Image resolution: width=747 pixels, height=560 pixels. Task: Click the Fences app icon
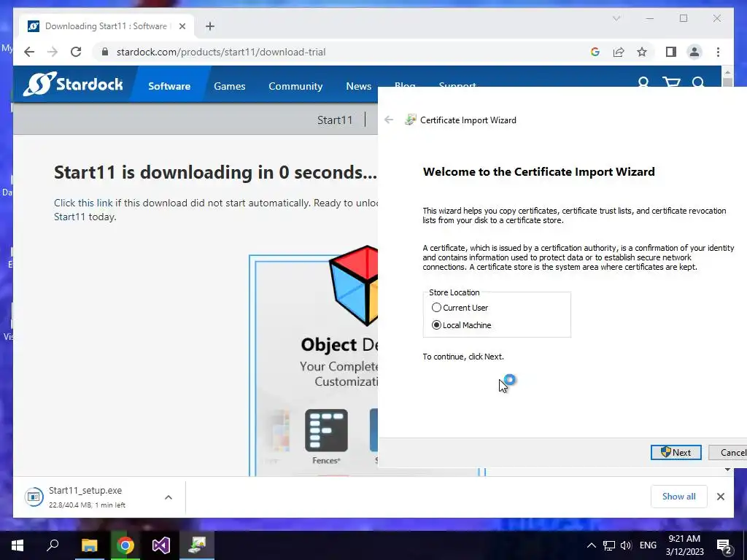pyautogui.click(x=326, y=430)
